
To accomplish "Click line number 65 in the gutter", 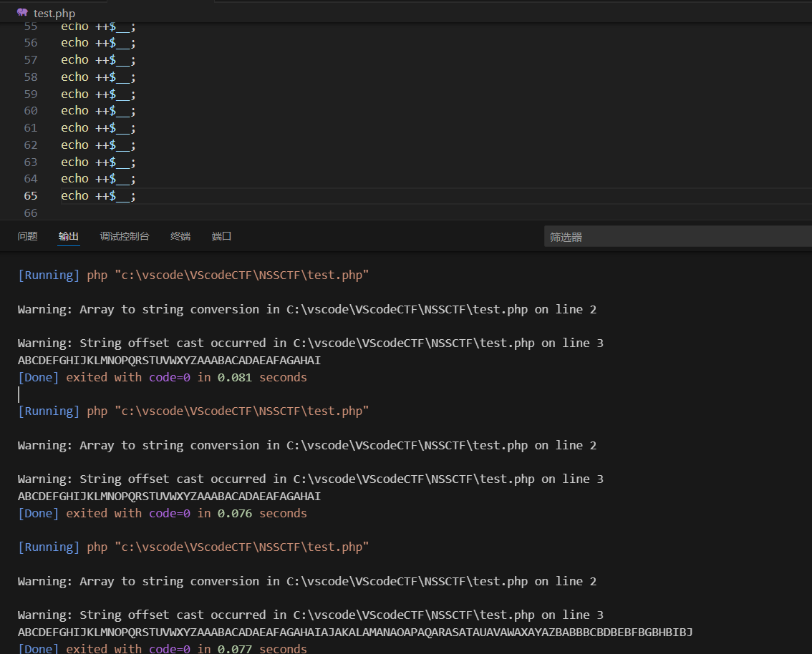I will pos(30,196).
